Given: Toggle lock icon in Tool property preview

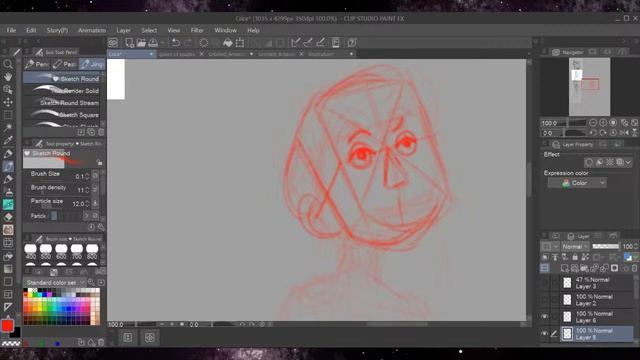Looking at the screenshot, I should (x=100, y=162).
